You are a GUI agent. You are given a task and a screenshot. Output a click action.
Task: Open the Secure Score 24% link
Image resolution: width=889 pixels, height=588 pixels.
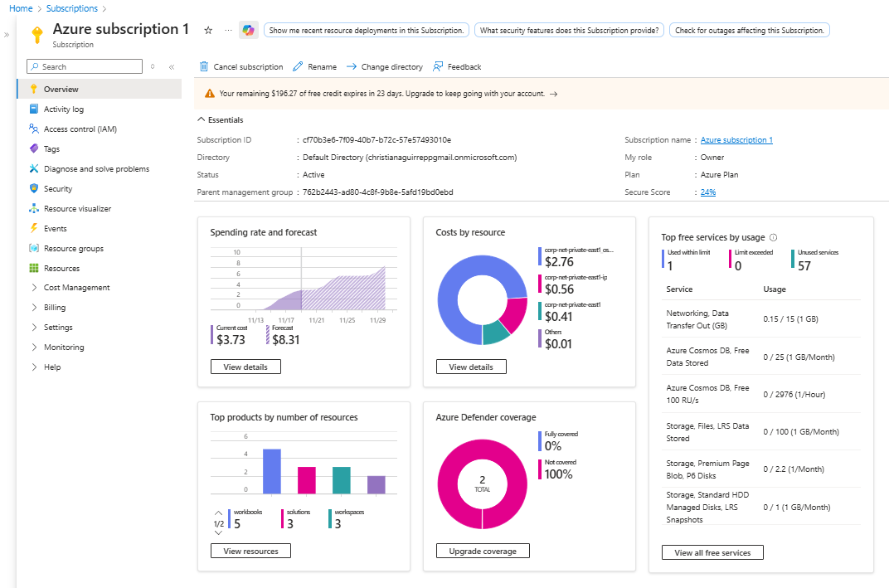click(x=707, y=192)
